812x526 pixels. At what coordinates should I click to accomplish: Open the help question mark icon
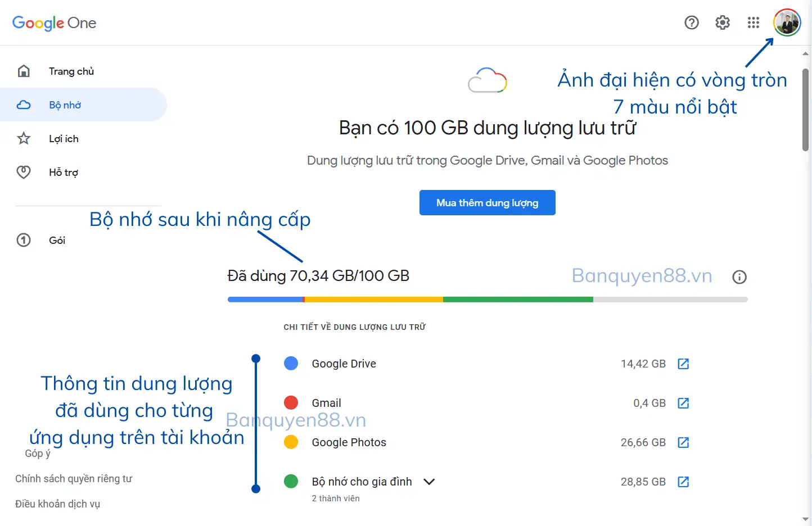tap(691, 22)
